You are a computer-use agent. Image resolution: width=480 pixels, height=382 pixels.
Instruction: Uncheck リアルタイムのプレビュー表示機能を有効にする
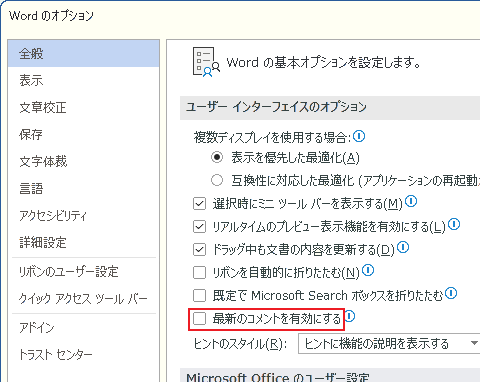199,227
